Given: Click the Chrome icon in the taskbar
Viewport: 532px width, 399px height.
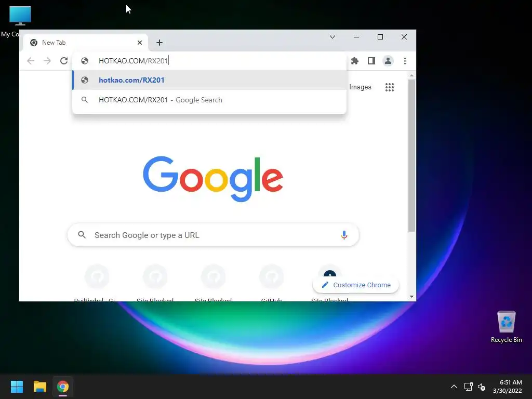Looking at the screenshot, I should tap(63, 387).
